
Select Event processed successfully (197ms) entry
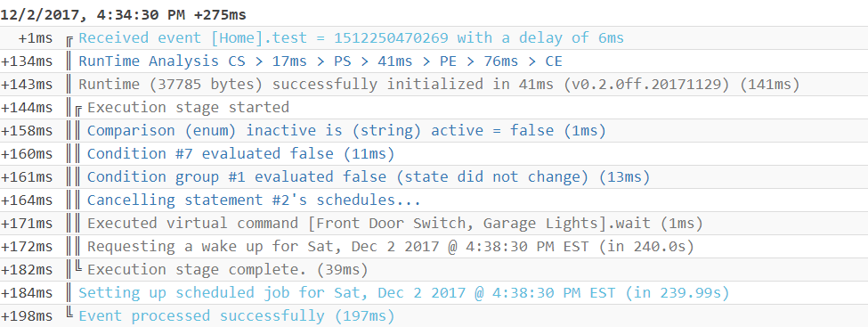click(237, 316)
